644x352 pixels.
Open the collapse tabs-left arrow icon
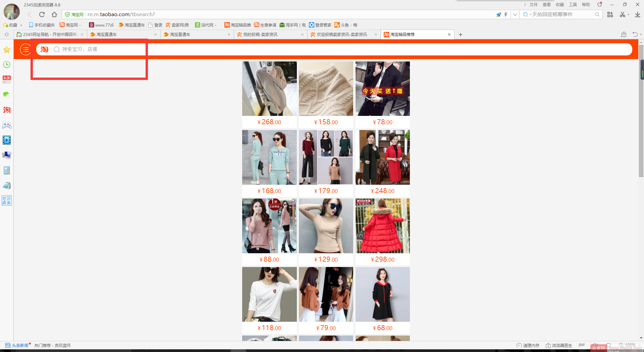click(x=6, y=34)
